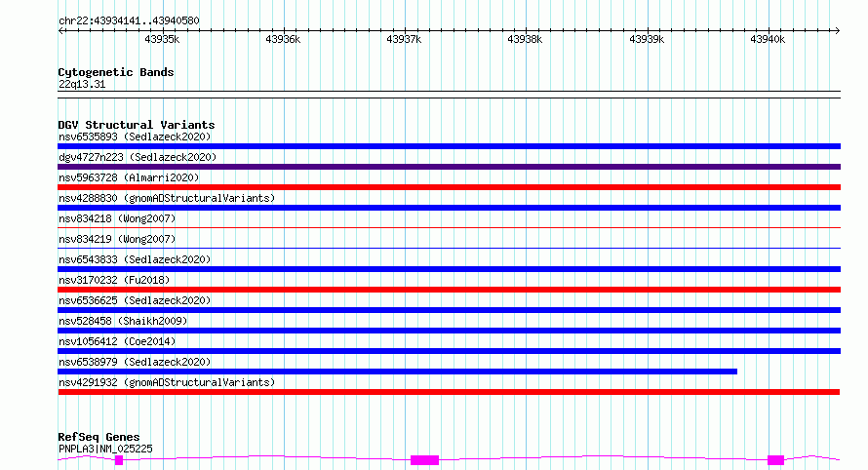
Task: Open the DGV Structural Variants track heading
Action: pyautogui.click(x=137, y=125)
